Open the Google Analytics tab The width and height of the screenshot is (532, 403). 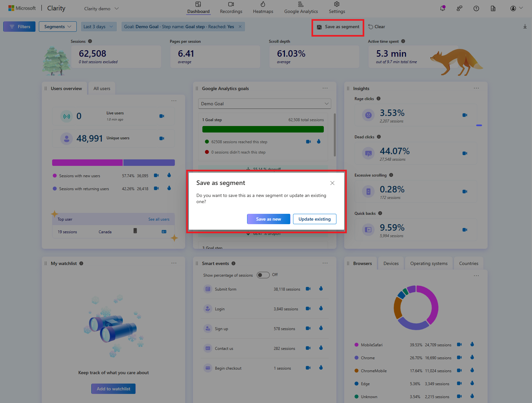(301, 8)
